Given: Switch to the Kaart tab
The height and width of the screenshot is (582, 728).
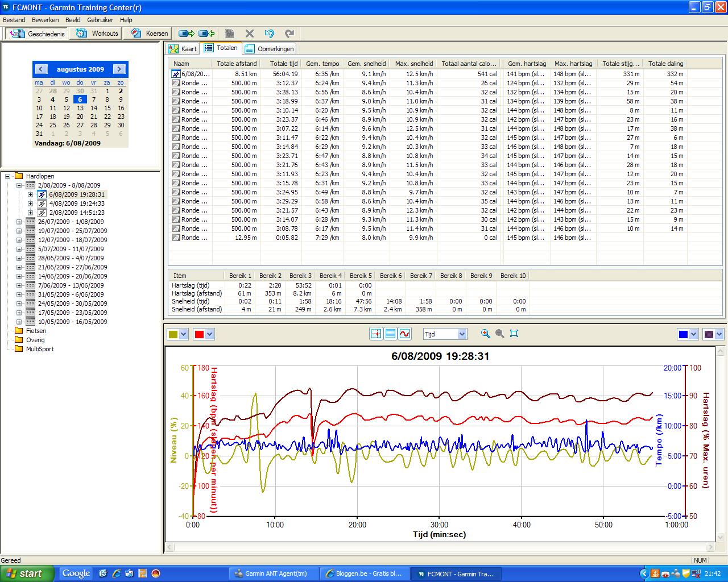Looking at the screenshot, I should pos(183,49).
